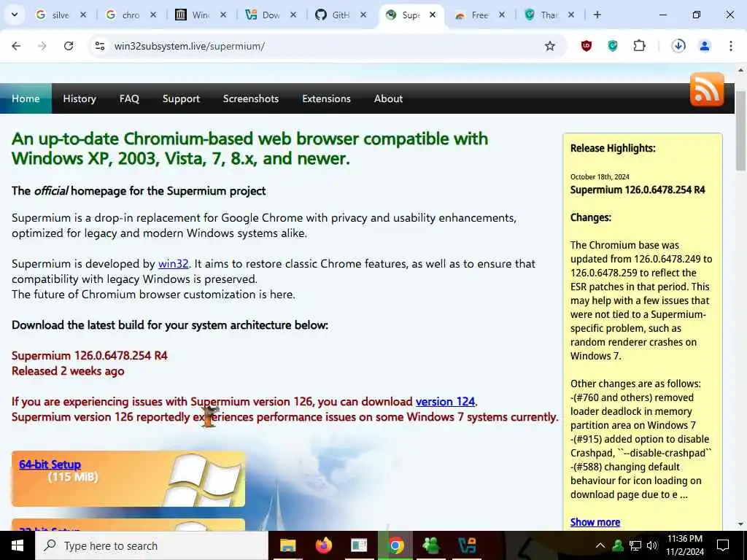Open the green people taskbar app
The width and height of the screenshot is (747, 560).
tap(430, 545)
